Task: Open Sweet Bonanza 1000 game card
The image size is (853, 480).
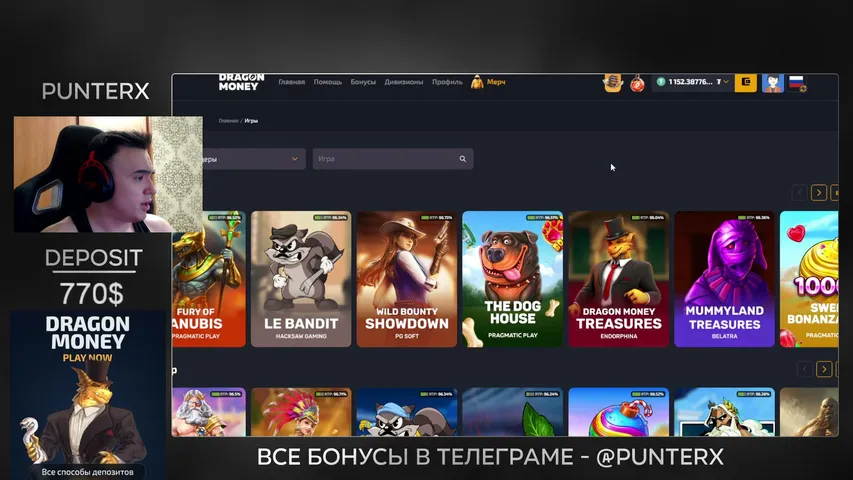Action: point(809,279)
